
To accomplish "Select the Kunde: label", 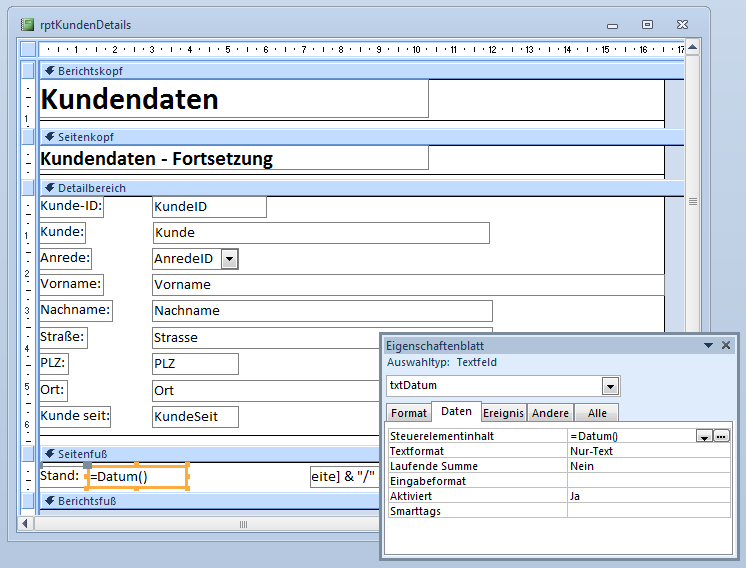I will click(x=62, y=232).
